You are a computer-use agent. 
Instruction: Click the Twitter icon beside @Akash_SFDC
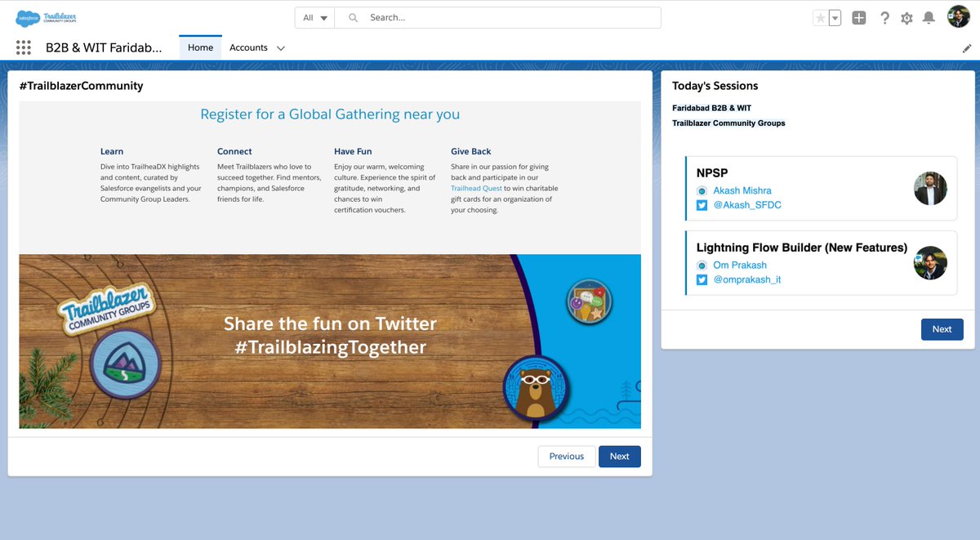(702, 205)
